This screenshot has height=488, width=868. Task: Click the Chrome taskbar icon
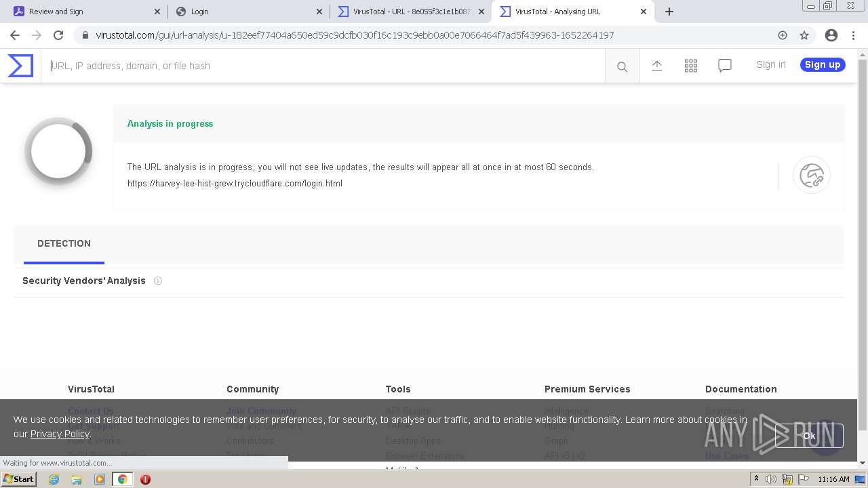point(123,479)
